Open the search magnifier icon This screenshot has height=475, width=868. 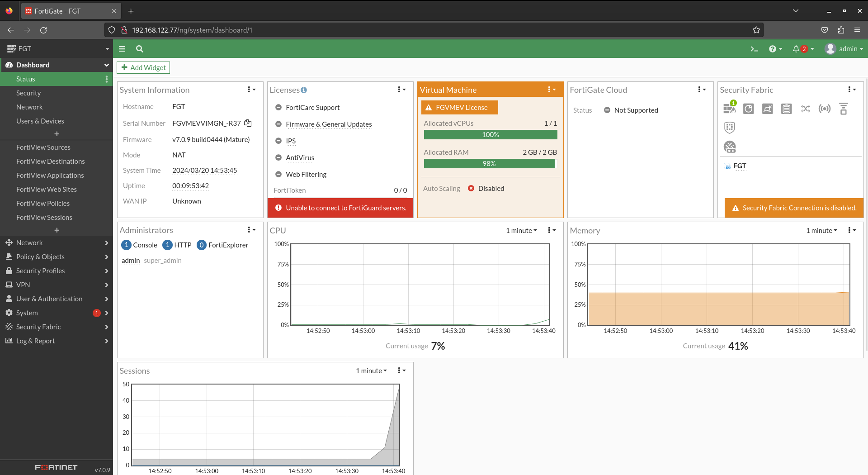140,49
